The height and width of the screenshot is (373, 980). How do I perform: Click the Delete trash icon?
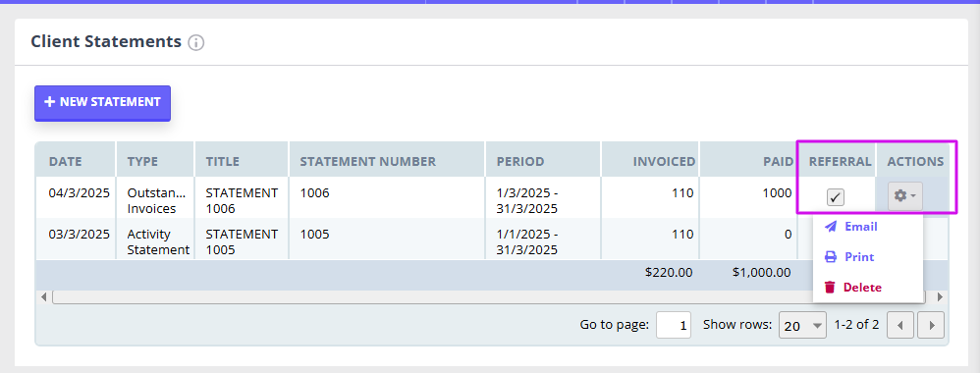point(830,288)
